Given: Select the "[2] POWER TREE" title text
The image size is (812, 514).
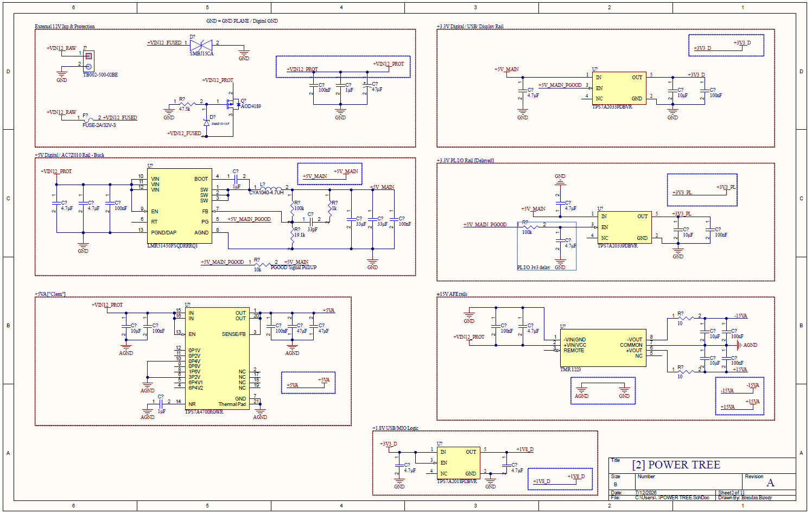Looking at the screenshot, I should tap(676, 465).
